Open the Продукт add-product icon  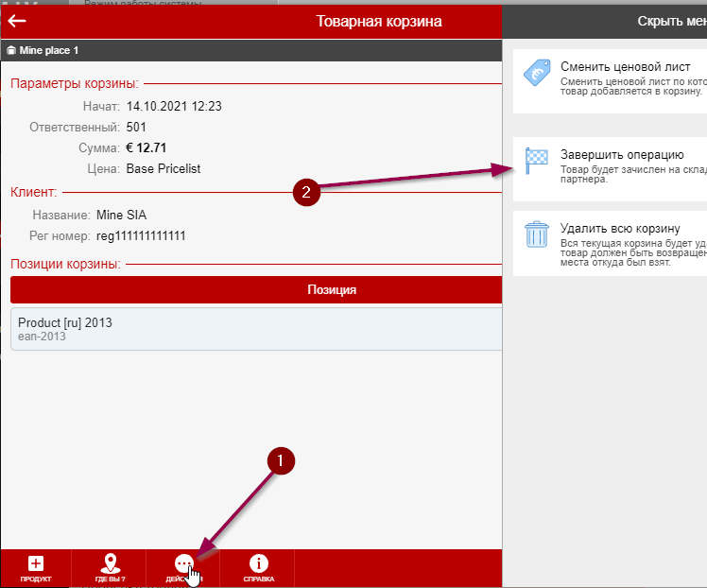tap(35, 564)
